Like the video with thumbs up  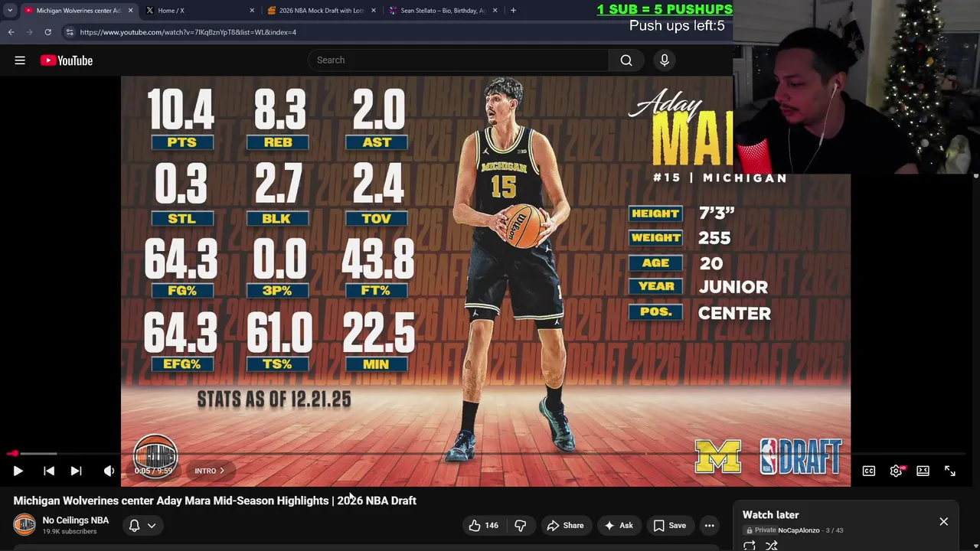coord(483,525)
